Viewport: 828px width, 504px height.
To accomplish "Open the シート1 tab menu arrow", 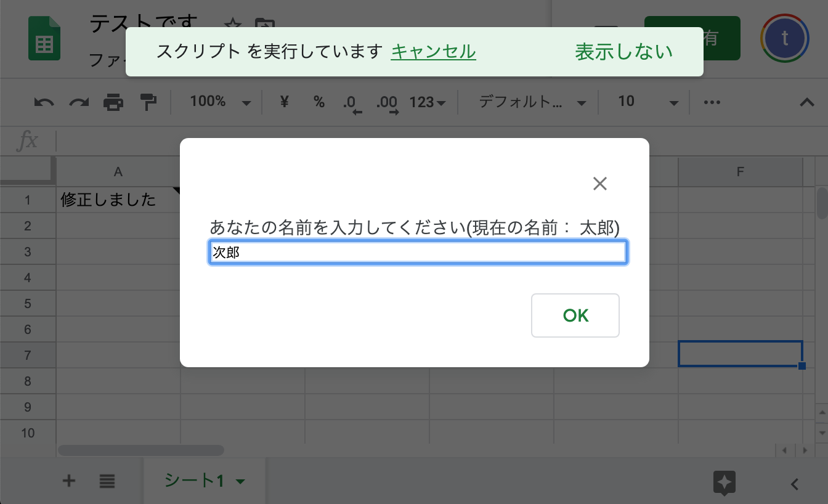I will point(240,482).
